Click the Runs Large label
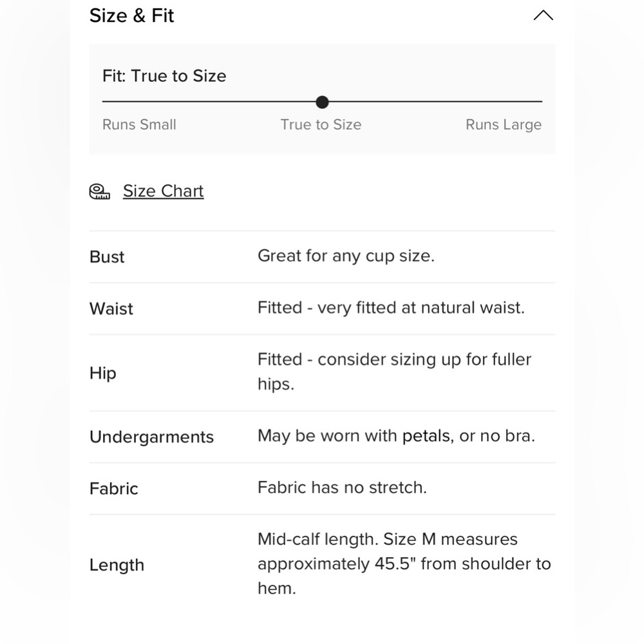The width and height of the screenshot is (644, 644). click(503, 125)
